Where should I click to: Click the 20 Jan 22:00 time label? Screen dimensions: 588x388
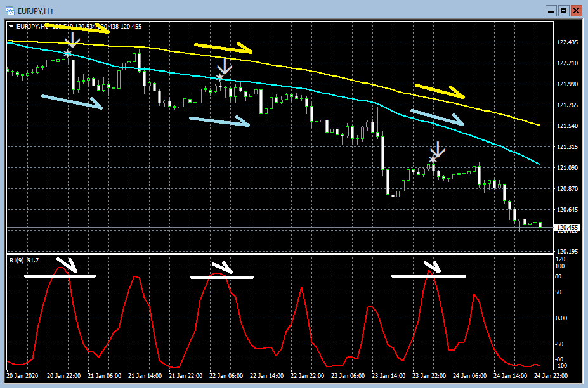(x=64, y=375)
